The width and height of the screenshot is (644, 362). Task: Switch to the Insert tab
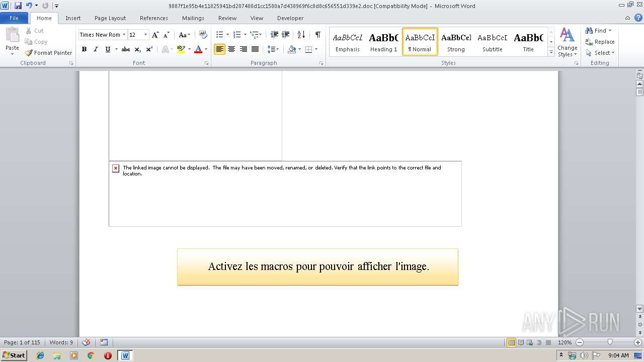click(73, 18)
